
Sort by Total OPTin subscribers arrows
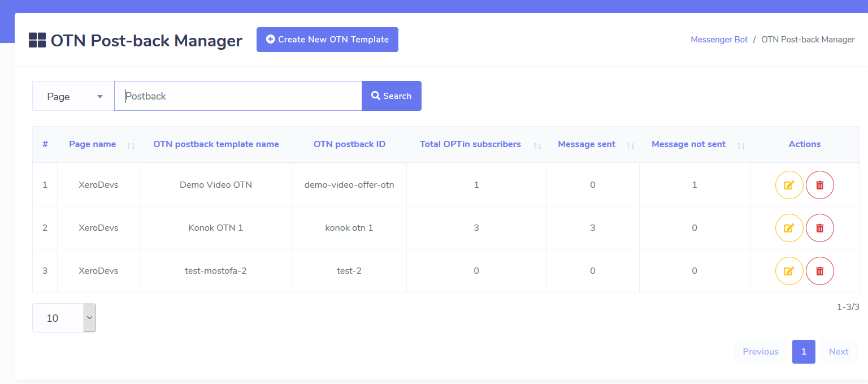(x=537, y=145)
